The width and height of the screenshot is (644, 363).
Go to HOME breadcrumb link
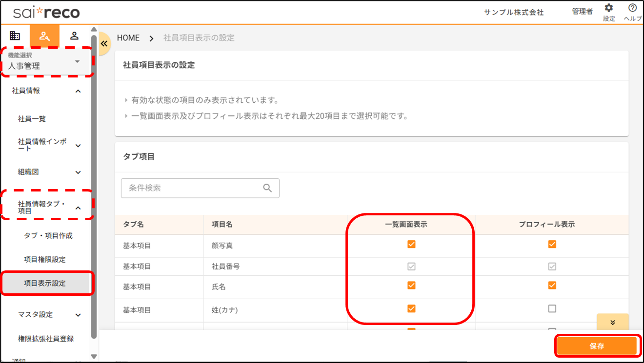tap(128, 38)
